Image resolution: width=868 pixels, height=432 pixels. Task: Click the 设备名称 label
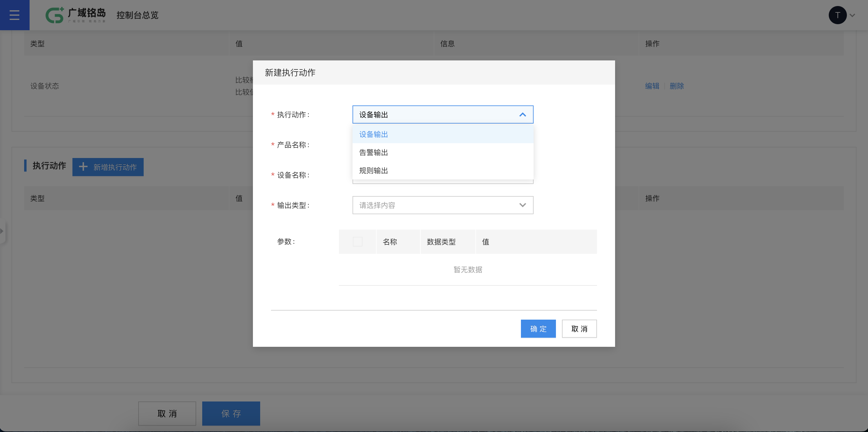(x=293, y=175)
